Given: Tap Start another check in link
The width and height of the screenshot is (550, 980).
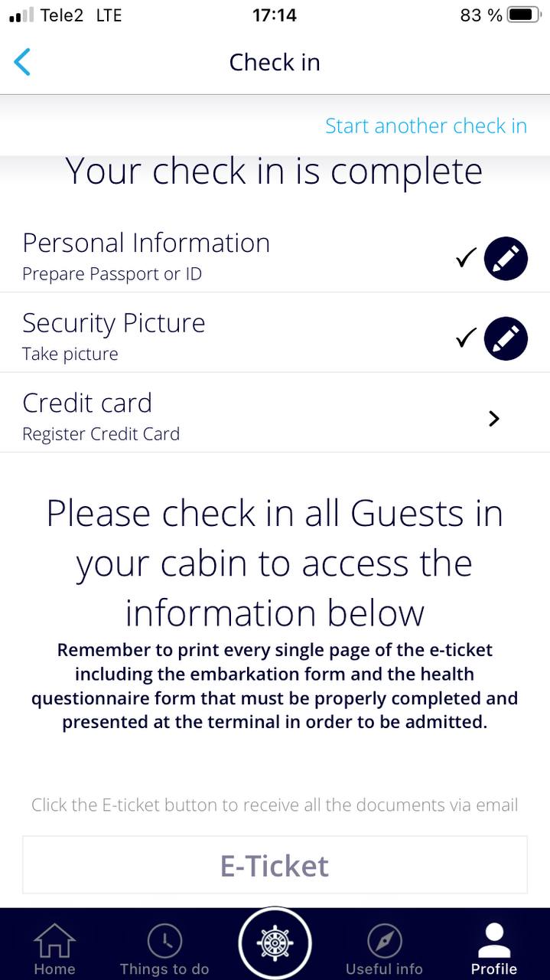Looking at the screenshot, I should click(x=425, y=126).
